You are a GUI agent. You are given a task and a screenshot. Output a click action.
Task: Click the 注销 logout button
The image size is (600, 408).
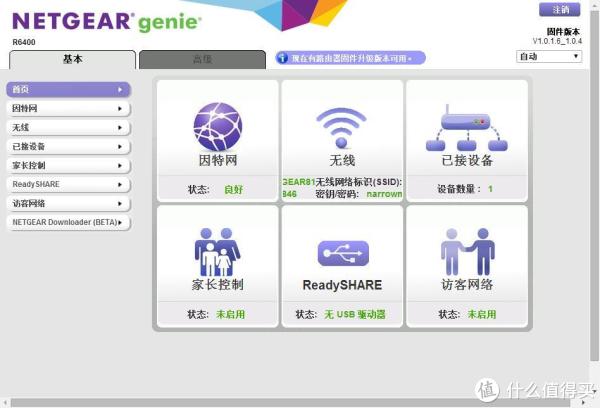[x=559, y=10]
